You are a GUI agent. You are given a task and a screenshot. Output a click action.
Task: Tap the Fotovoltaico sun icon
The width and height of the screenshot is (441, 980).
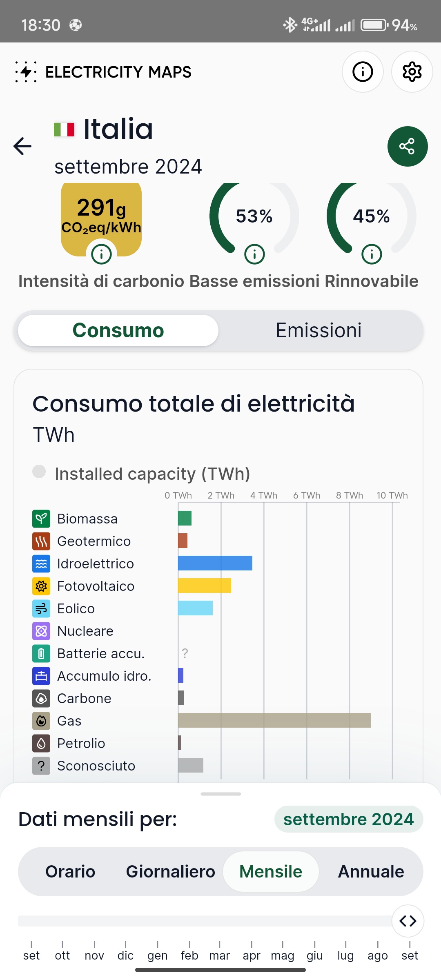tap(41, 586)
